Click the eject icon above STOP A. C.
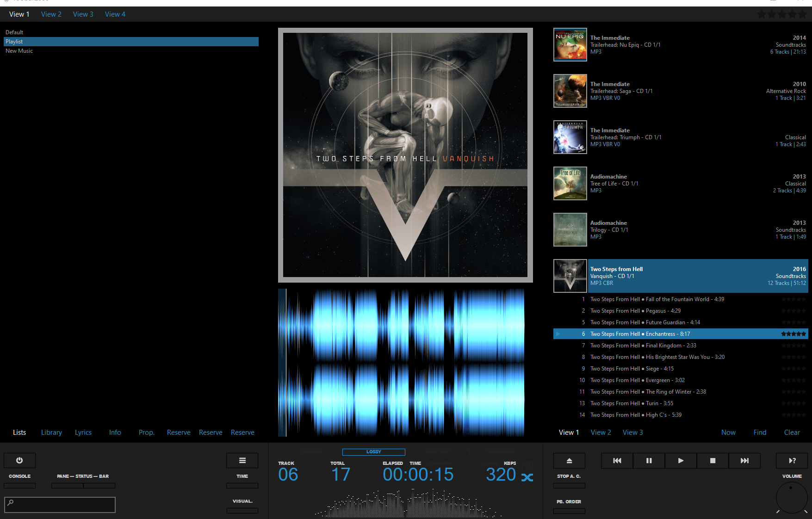Viewport: 812px width, 519px height. click(x=569, y=460)
